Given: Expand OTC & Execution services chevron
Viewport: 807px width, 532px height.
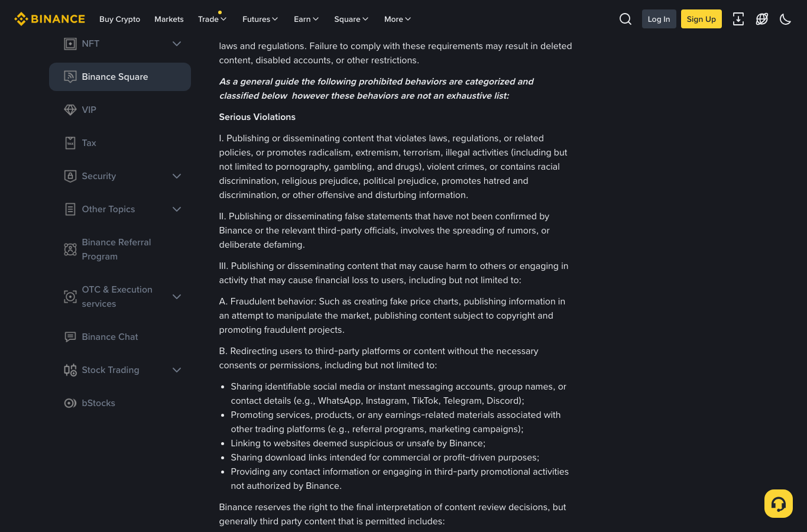Looking at the screenshot, I should point(177,297).
